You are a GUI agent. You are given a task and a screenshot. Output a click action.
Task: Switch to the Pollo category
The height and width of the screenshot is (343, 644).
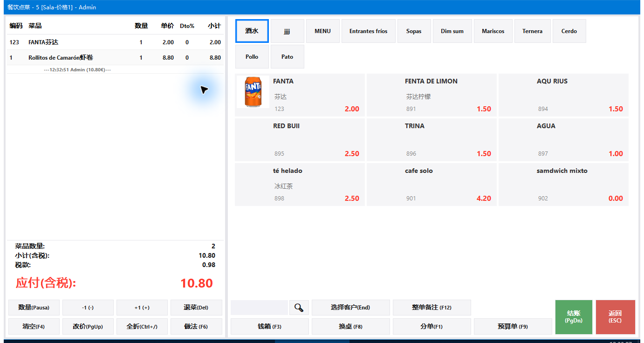(252, 57)
